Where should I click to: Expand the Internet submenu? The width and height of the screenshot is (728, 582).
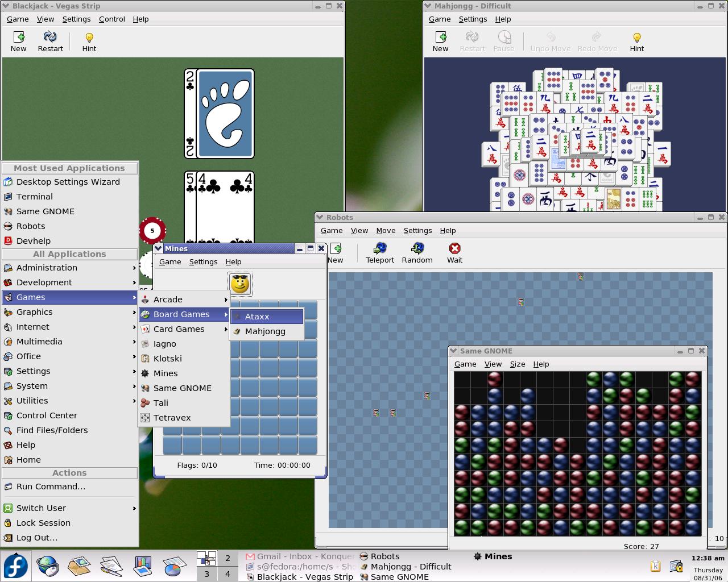click(x=69, y=327)
